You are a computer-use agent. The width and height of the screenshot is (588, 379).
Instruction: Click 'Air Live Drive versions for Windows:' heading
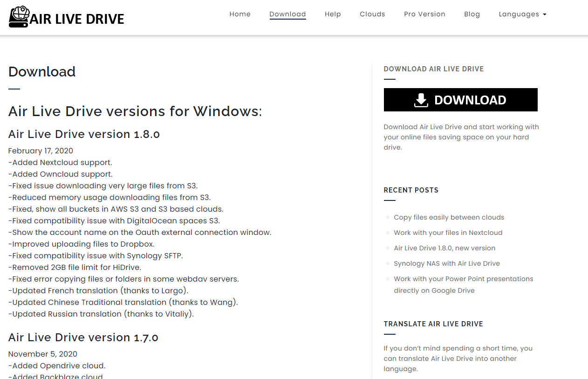click(135, 111)
